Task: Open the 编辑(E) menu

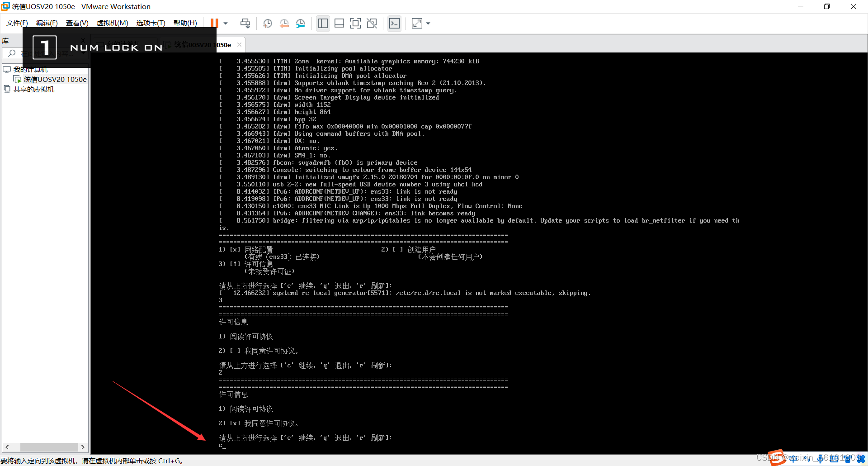Action: (47, 23)
